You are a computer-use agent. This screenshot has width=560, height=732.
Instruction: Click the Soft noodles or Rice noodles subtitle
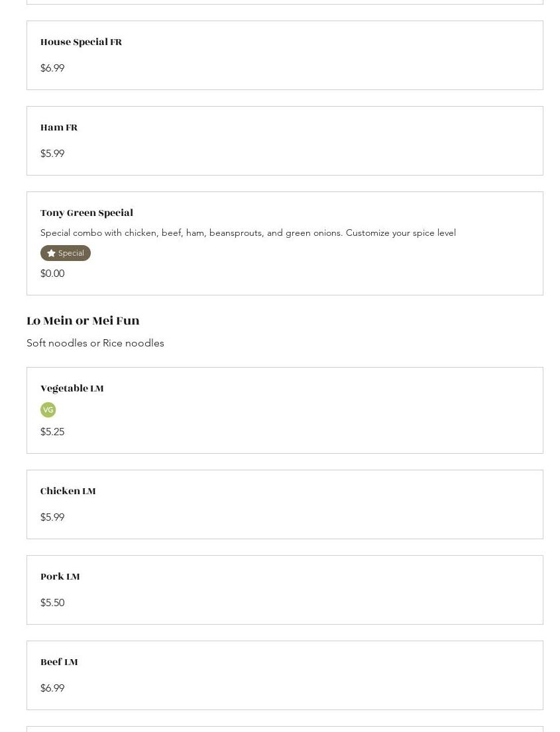click(95, 343)
